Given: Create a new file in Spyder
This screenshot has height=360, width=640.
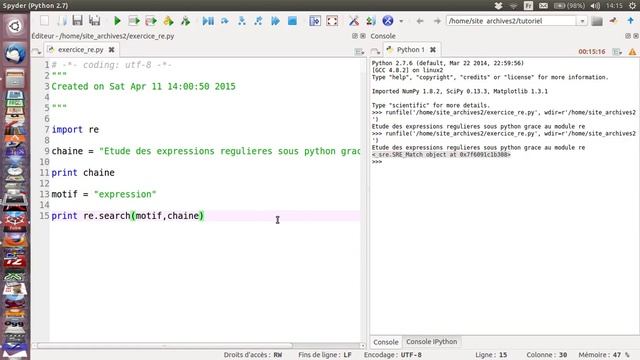Looking at the screenshot, I should 44,21.
